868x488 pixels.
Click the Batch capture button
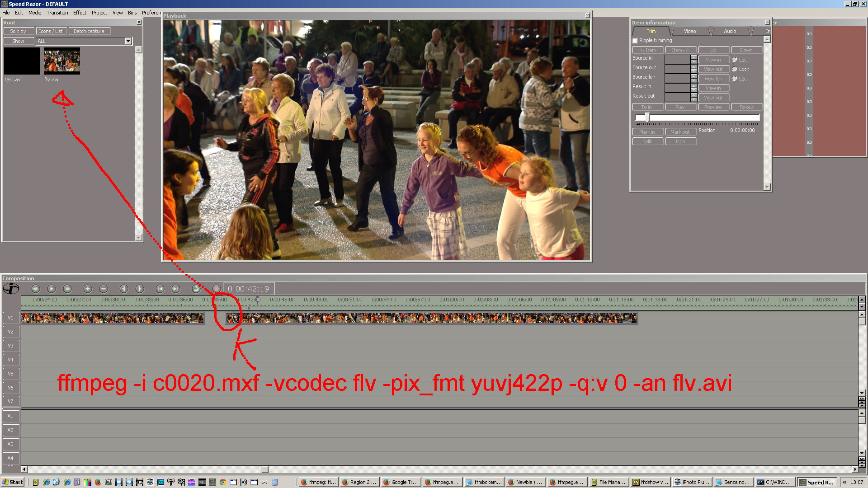tap(89, 31)
